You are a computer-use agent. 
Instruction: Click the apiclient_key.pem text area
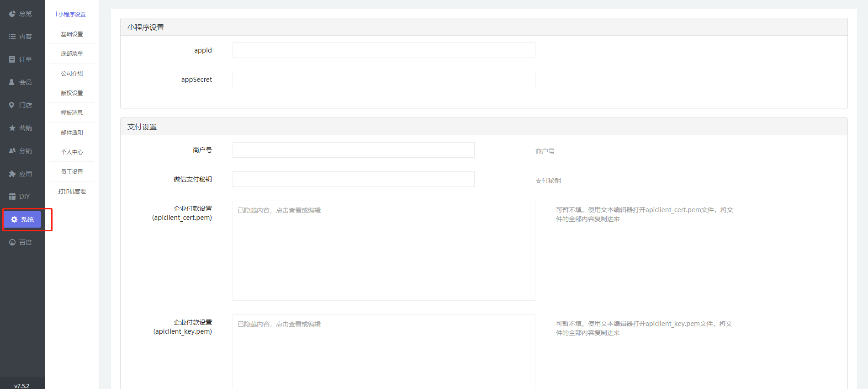coord(384,352)
